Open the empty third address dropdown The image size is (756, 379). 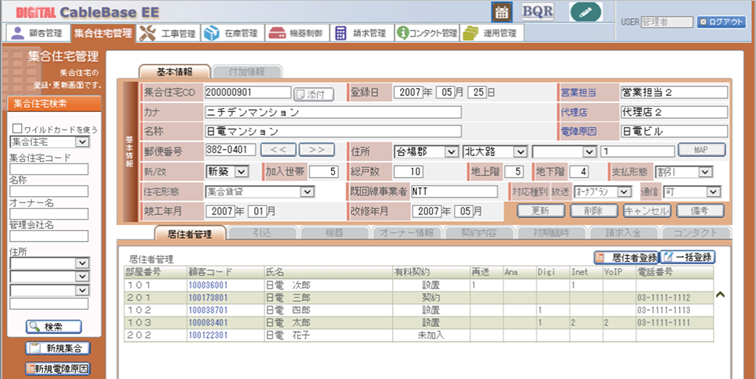point(564,151)
